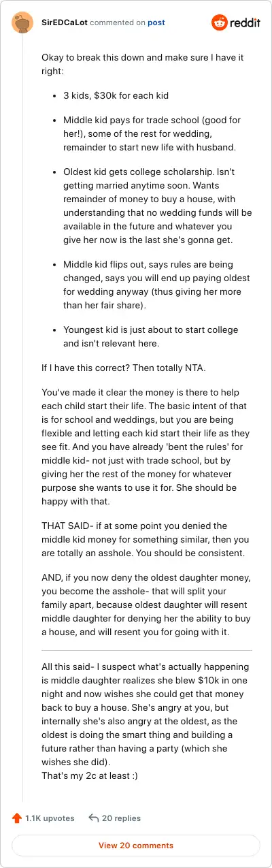Click the horizontal divider above 'All this said-'

[x=147, y=651]
